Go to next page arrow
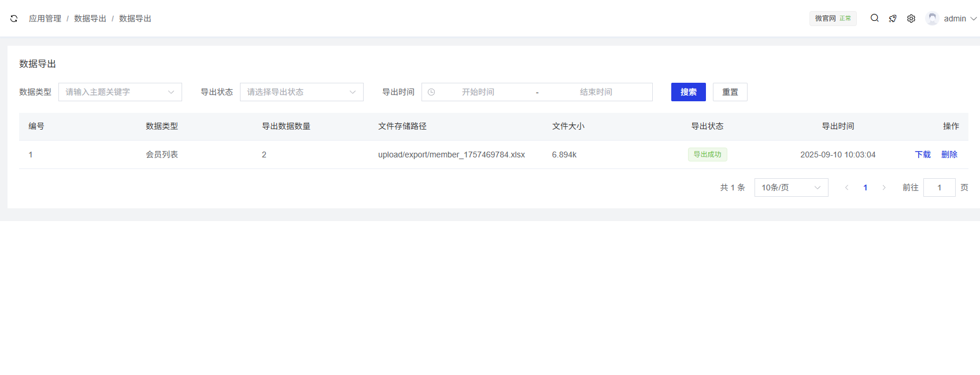Viewport: 980px width, 375px height. point(884,187)
